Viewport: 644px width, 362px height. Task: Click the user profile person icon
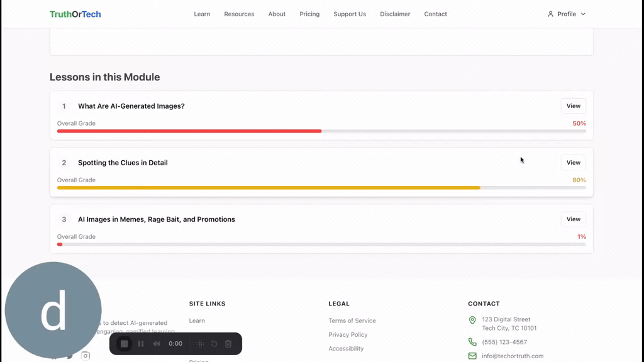click(x=550, y=14)
